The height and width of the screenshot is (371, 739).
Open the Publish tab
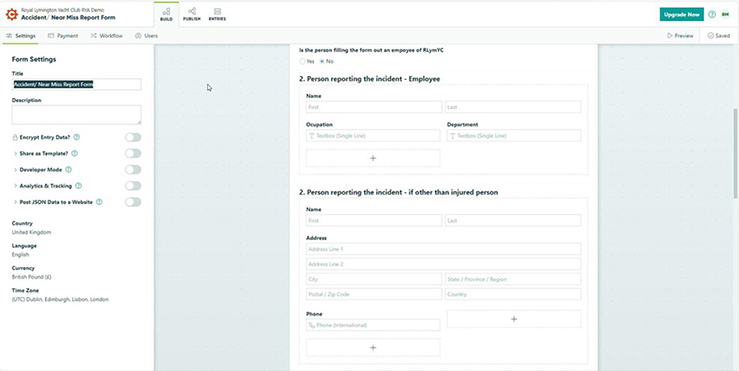click(x=192, y=14)
